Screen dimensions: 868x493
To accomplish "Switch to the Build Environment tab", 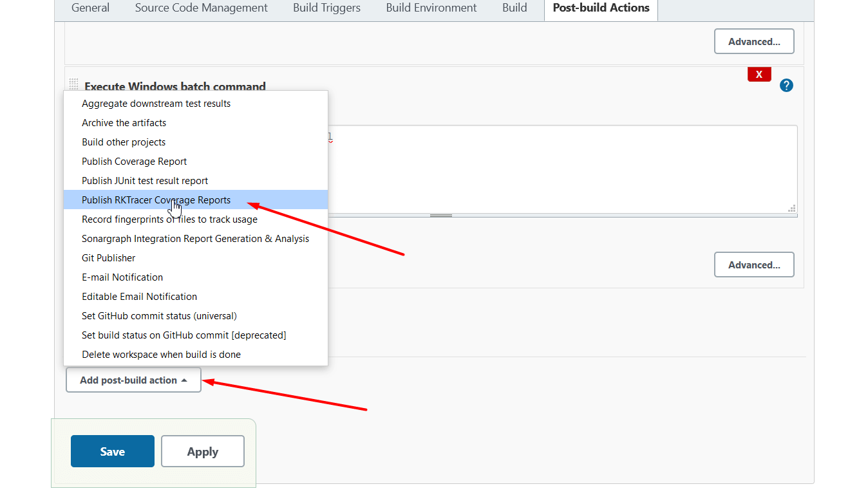I will click(x=431, y=8).
